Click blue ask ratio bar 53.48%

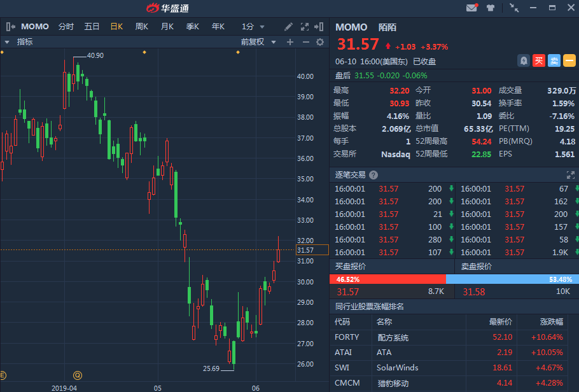(513, 279)
